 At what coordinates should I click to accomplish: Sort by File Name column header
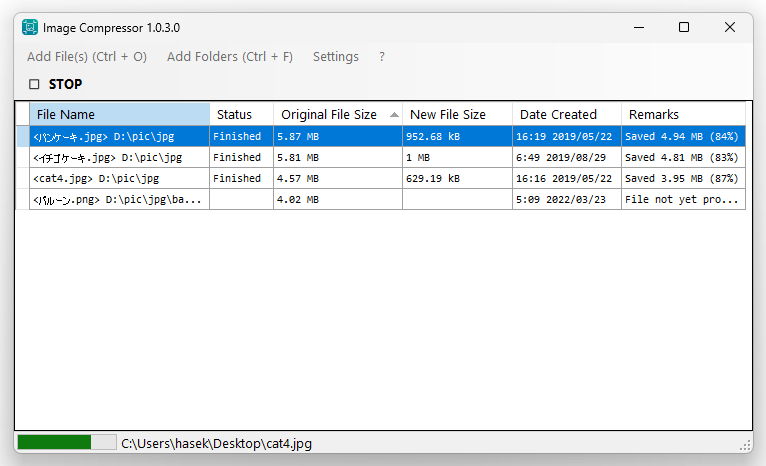[x=120, y=114]
